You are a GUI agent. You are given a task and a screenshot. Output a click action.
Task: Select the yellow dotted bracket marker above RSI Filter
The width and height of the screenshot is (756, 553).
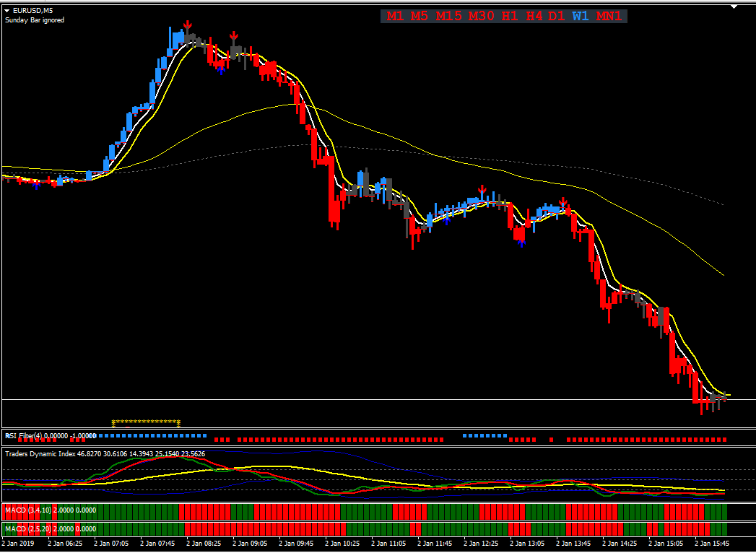pos(146,423)
